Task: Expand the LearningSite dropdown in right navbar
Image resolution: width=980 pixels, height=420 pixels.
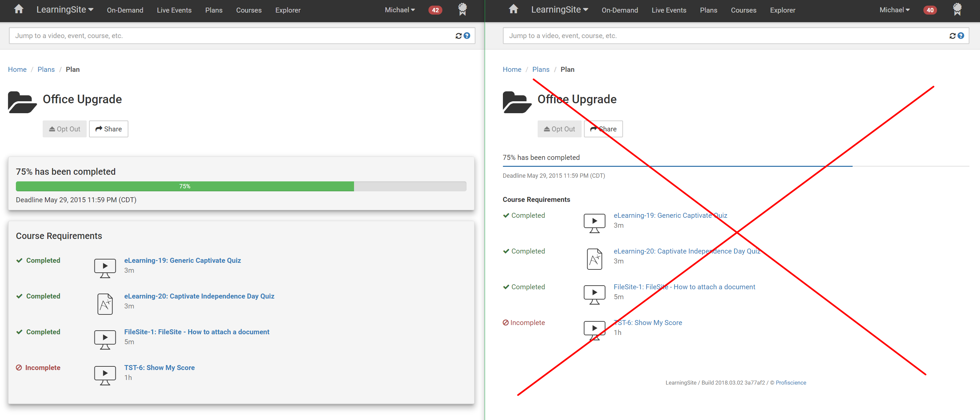Action: [x=560, y=10]
